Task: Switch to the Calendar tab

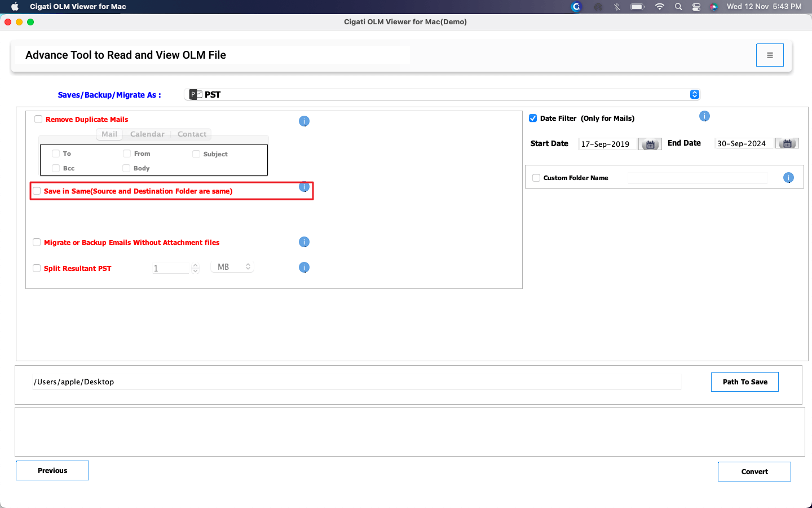Action: 147,134
